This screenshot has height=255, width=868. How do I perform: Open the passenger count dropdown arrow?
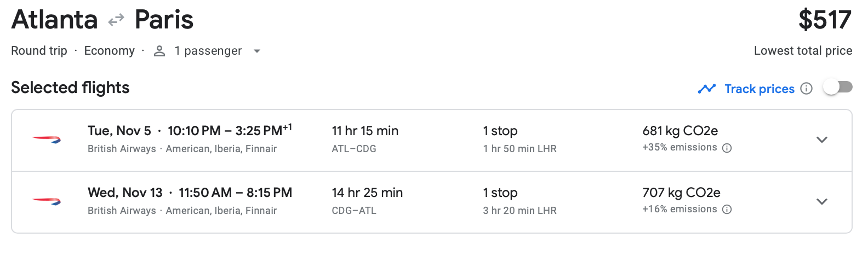256,51
